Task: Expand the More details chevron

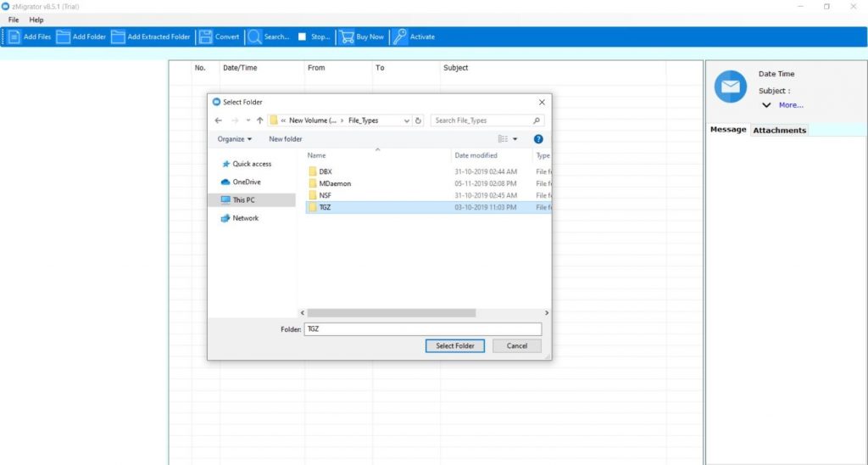Action: coord(766,105)
